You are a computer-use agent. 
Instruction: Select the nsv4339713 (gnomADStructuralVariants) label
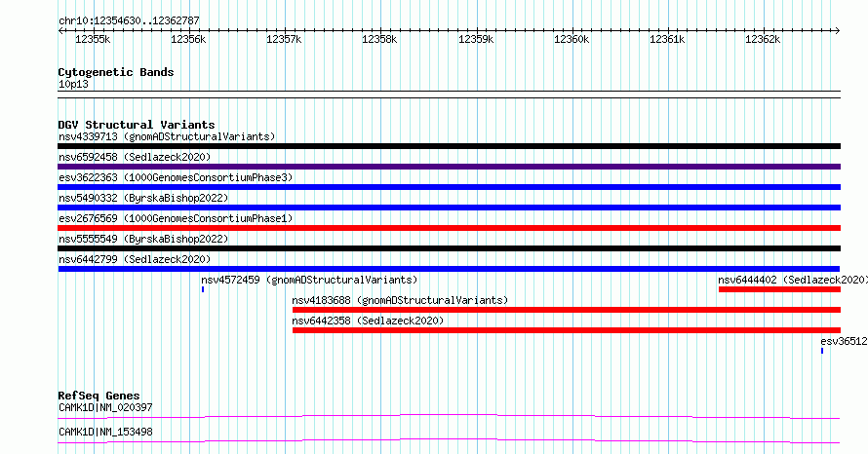167,136
